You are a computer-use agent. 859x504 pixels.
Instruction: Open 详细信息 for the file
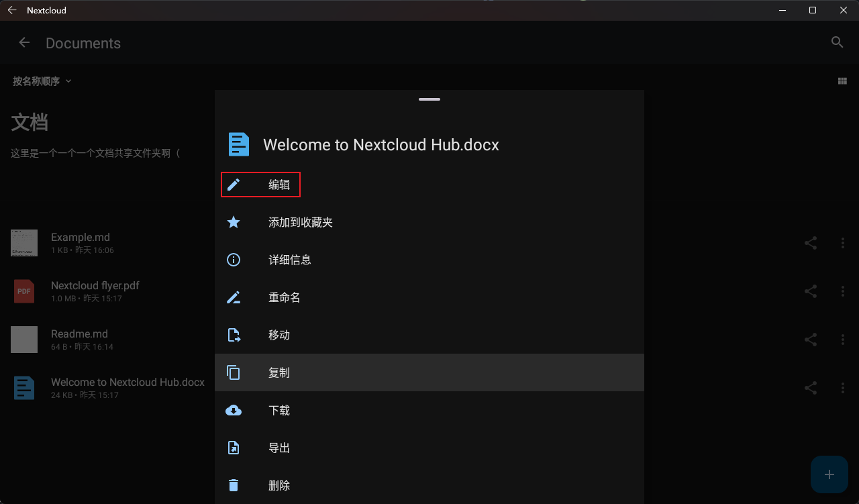coord(429,260)
